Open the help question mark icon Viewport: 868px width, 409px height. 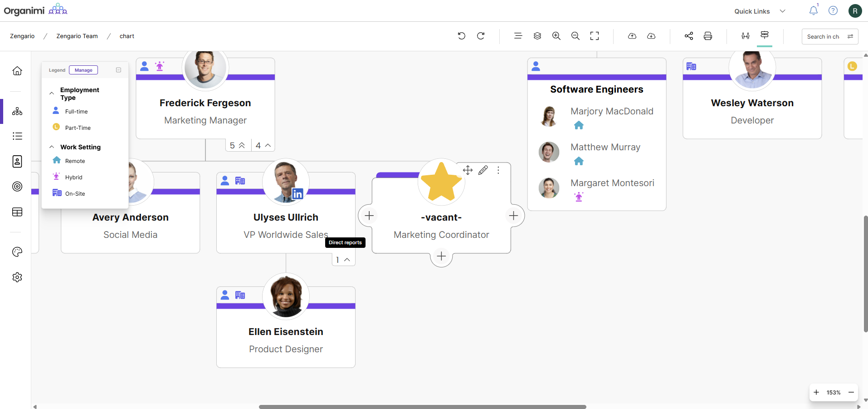(x=833, y=10)
